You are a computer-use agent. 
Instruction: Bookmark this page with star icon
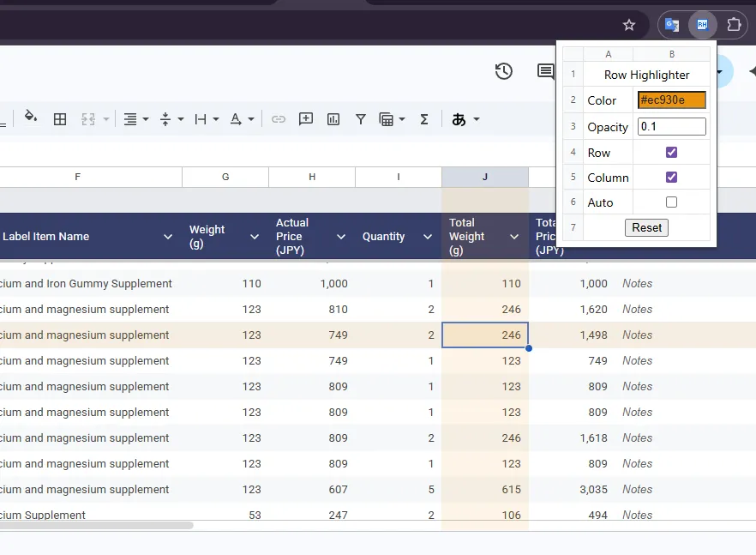click(x=629, y=25)
